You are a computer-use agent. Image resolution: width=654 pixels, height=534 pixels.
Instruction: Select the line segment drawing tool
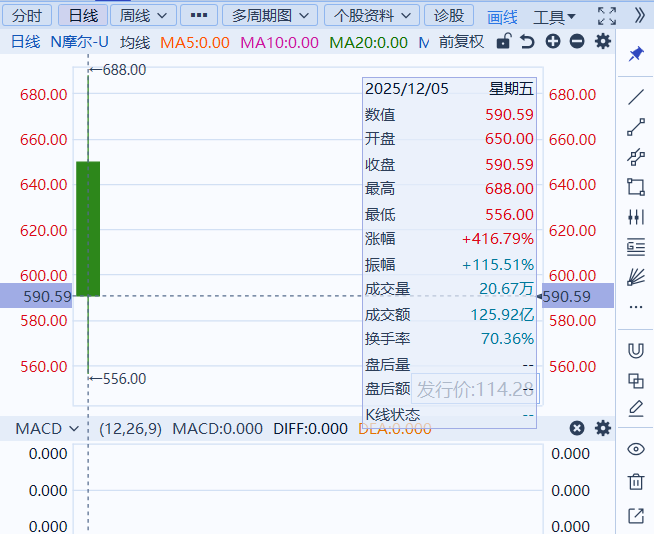click(x=635, y=127)
